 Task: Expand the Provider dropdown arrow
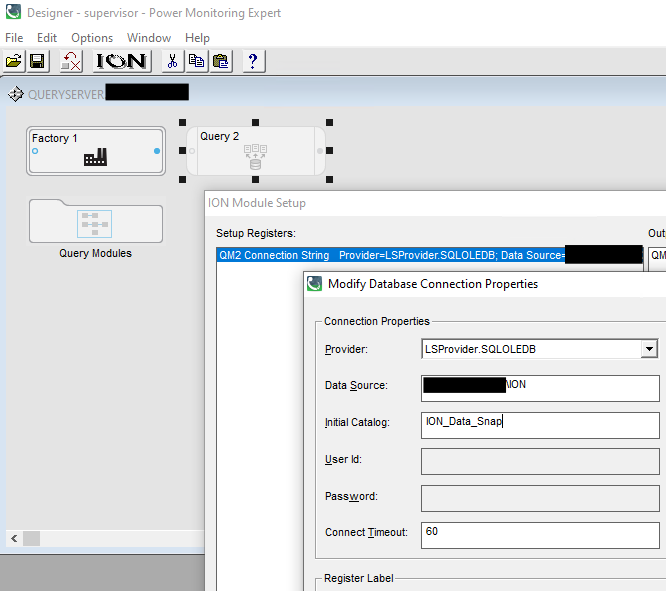tap(649, 349)
